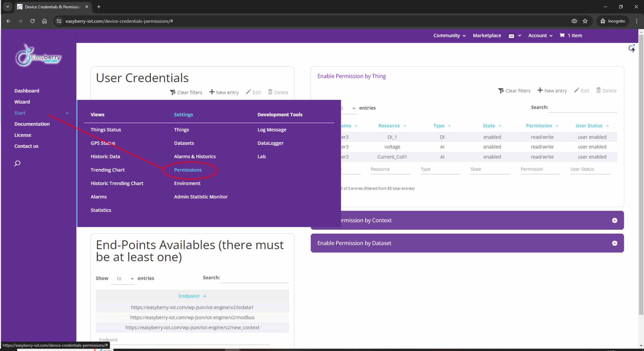Click the End-Points Search input field
The width and height of the screenshot is (644, 351).
click(254, 278)
